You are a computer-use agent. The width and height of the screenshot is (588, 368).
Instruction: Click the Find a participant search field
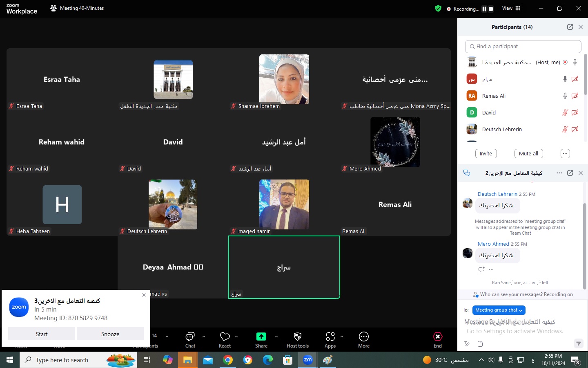coord(523,47)
